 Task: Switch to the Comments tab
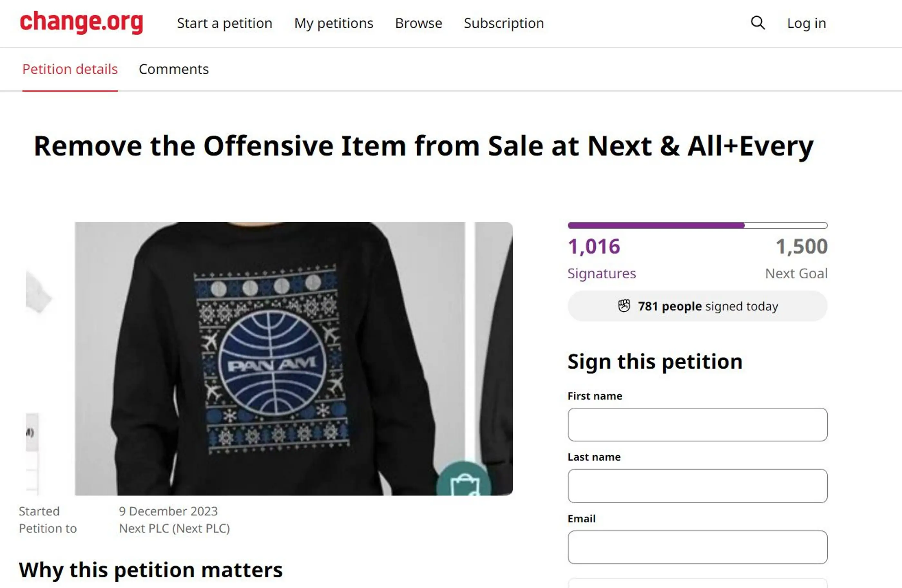[174, 69]
